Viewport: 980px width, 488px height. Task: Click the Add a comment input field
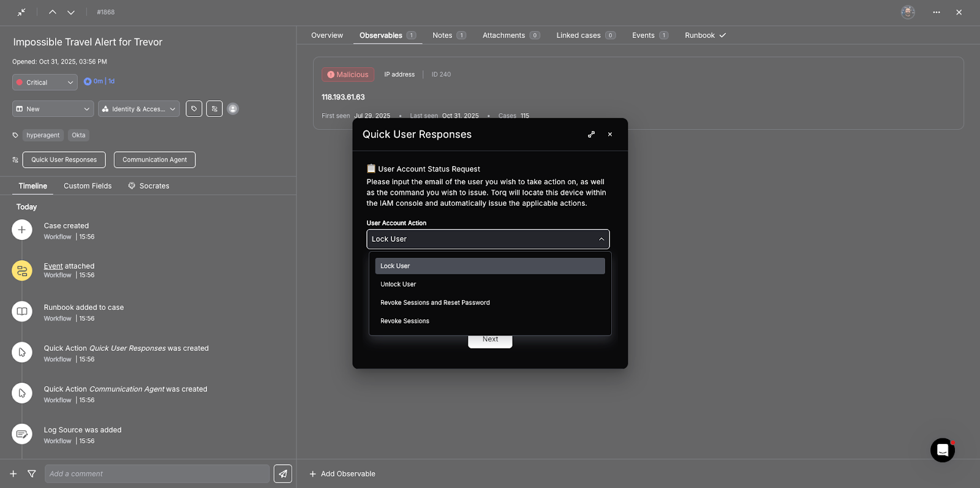pyautogui.click(x=157, y=474)
